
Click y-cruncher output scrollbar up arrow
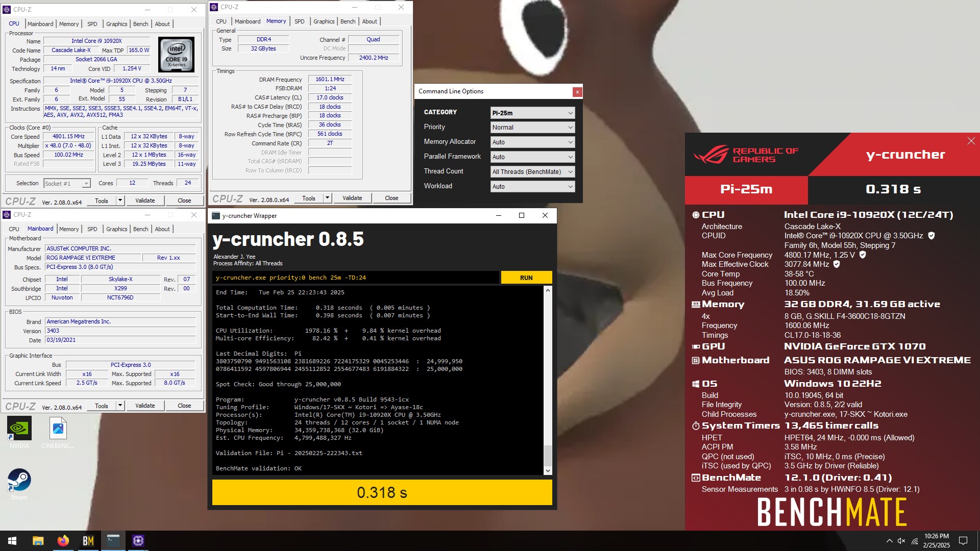[548, 290]
